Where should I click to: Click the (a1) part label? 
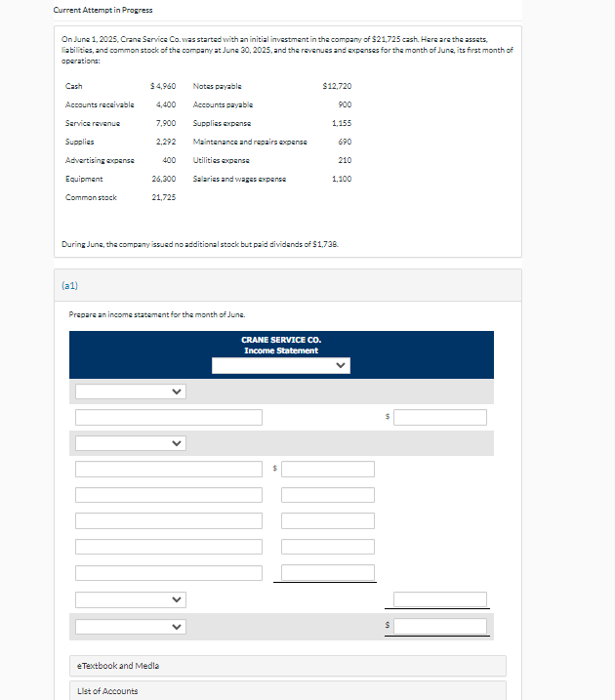pos(69,285)
